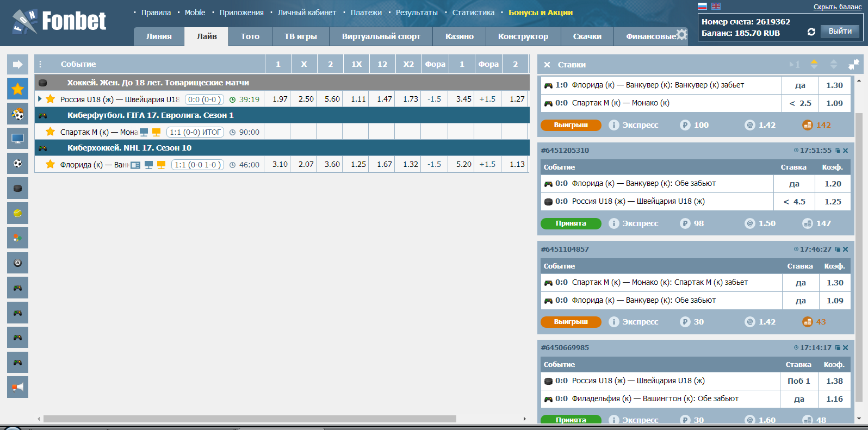Open the megaphone announcements icon in sidebar

click(x=17, y=387)
